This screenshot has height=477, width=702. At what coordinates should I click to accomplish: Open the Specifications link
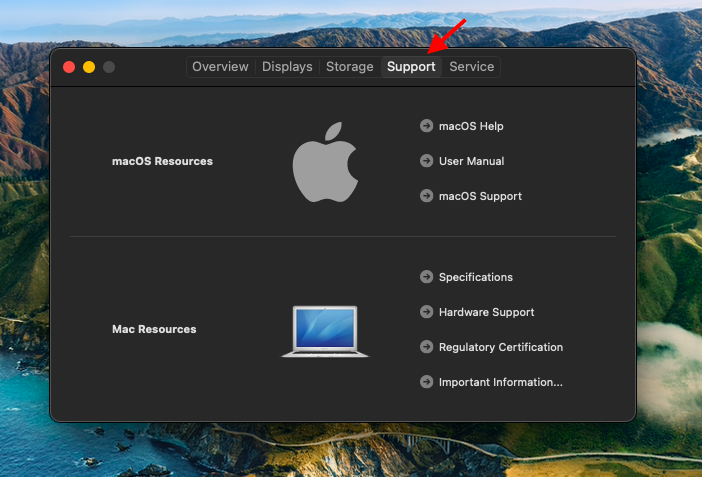(x=475, y=277)
